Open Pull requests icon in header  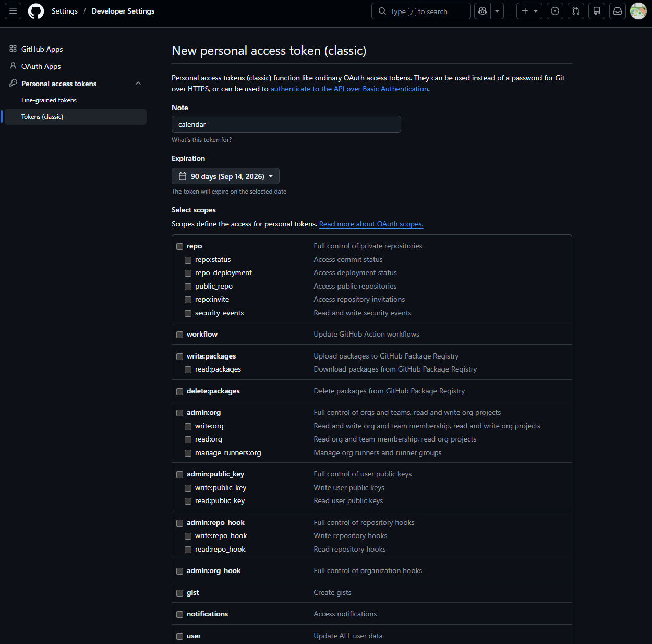pos(576,11)
